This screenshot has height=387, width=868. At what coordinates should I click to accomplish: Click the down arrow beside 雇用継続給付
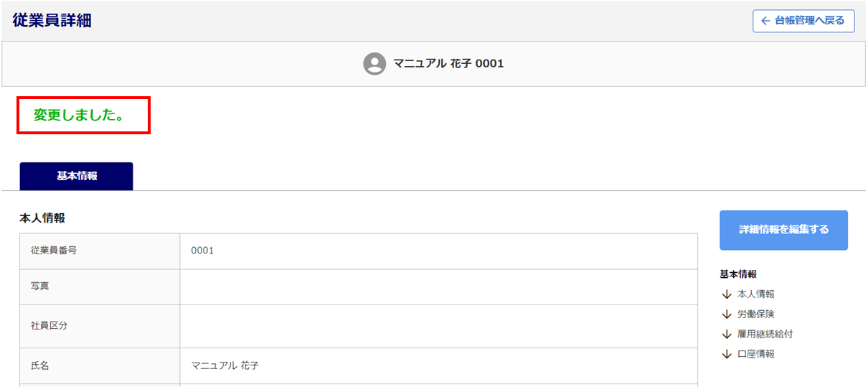tap(727, 335)
